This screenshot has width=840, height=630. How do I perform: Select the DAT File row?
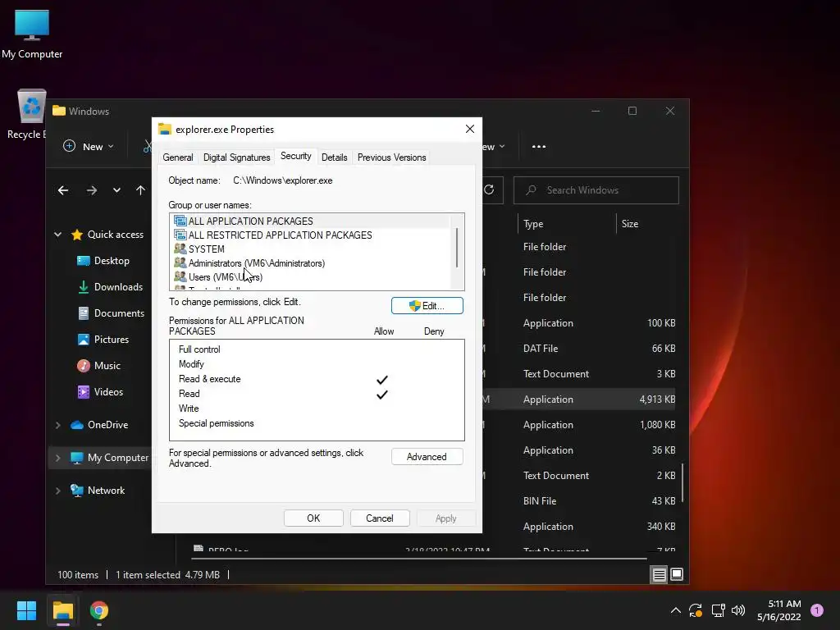tap(578, 348)
